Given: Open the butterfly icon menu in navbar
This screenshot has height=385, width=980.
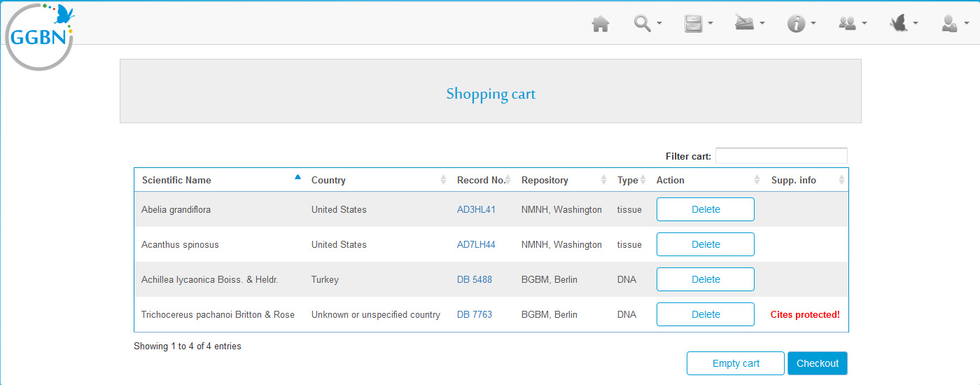Looking at the screenshot, I should [x=903, y=24].
